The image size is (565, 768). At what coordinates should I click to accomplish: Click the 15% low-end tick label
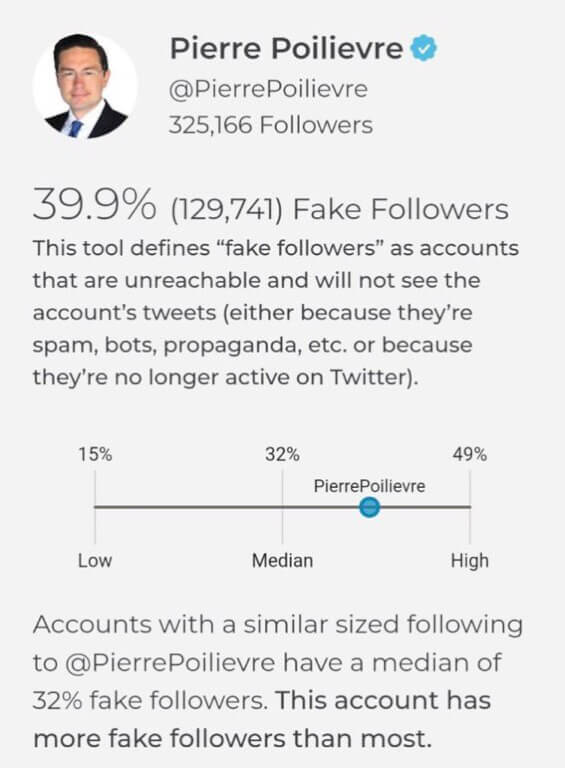point(95,455)
